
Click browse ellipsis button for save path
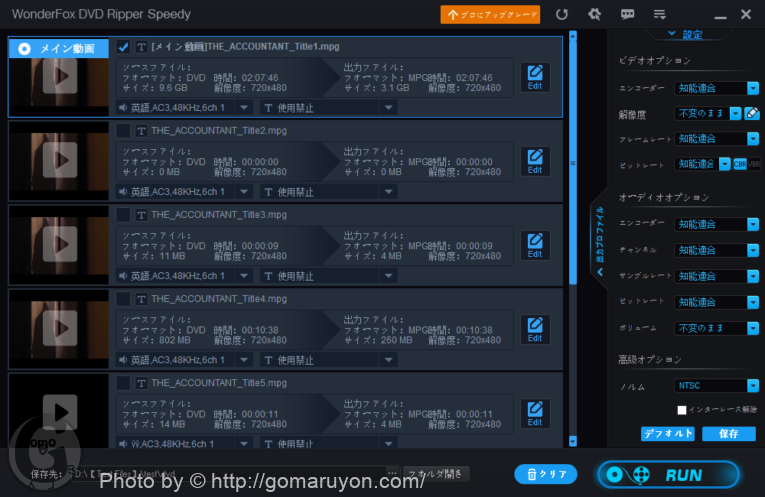tap(392, 473)
